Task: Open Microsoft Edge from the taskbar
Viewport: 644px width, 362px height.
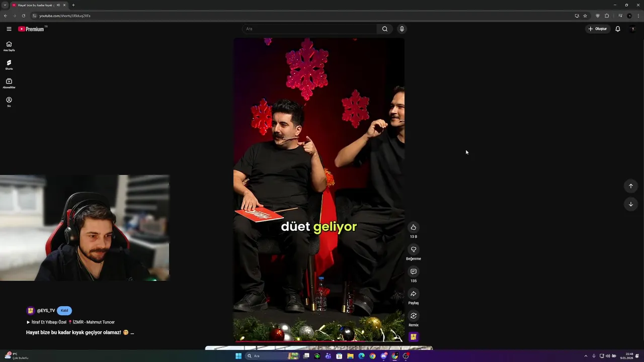Action: 361,356
